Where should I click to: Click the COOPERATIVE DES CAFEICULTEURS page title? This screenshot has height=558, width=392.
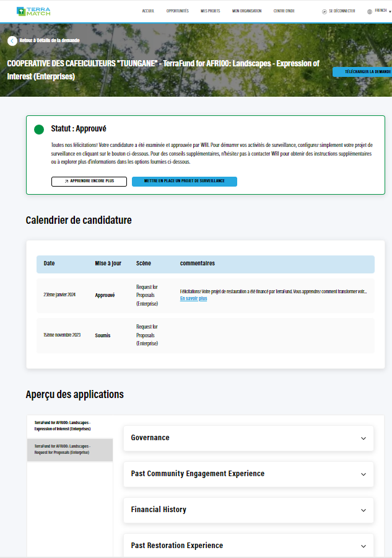click(x=163, y=70)
